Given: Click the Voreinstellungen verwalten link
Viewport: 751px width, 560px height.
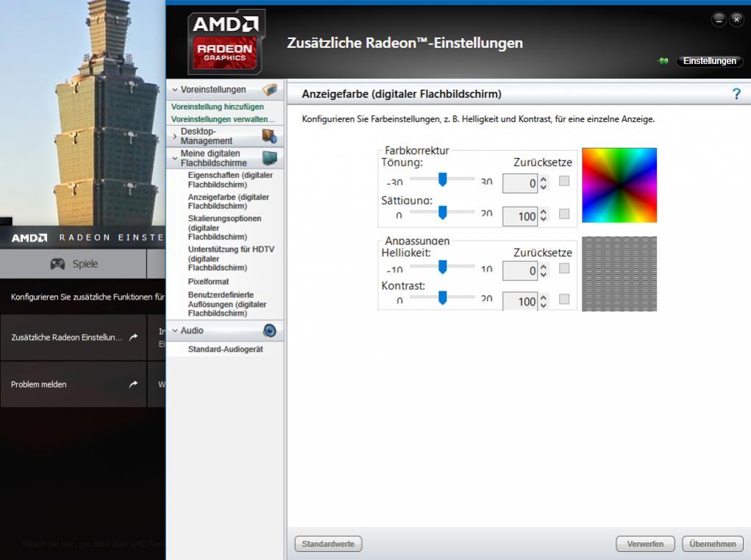Looking at the screenshot, I should coord(223,118).
